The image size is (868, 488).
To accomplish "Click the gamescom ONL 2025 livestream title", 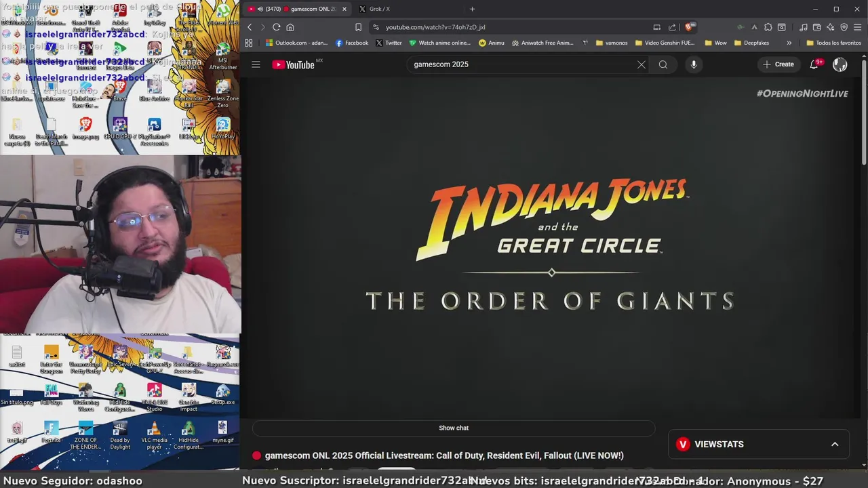I will click(444, 455).
